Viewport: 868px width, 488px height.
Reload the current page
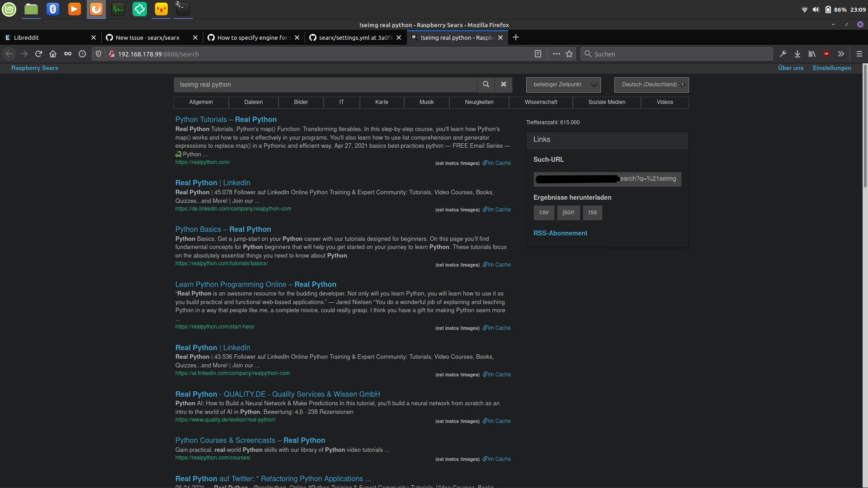[38, 54]
